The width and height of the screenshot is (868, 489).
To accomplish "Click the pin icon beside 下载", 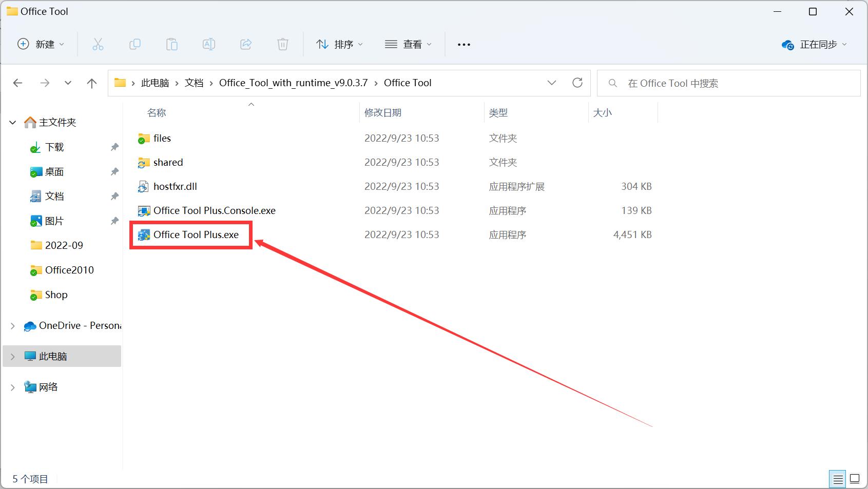I will click(114, 147).
